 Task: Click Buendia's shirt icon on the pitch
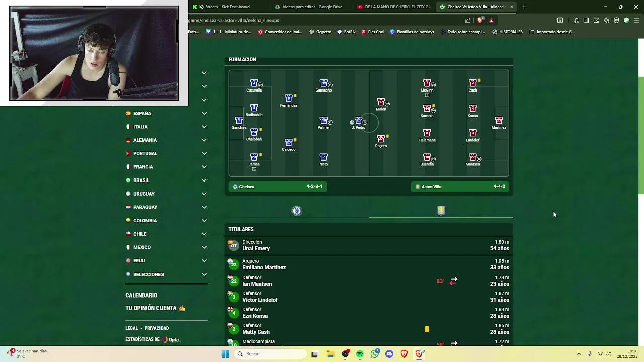click(427, 157)
